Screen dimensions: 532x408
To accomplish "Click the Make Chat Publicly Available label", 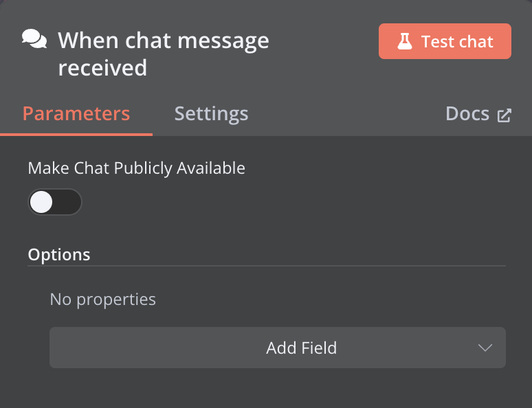I will click(136, 168).
